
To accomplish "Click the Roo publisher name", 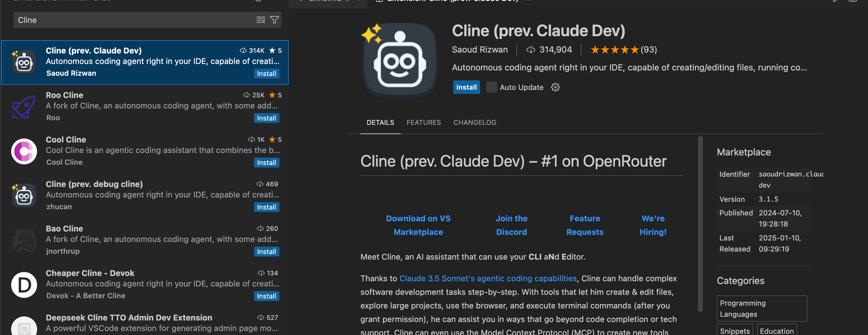I will pyautogui.click(x=53, y=118).
